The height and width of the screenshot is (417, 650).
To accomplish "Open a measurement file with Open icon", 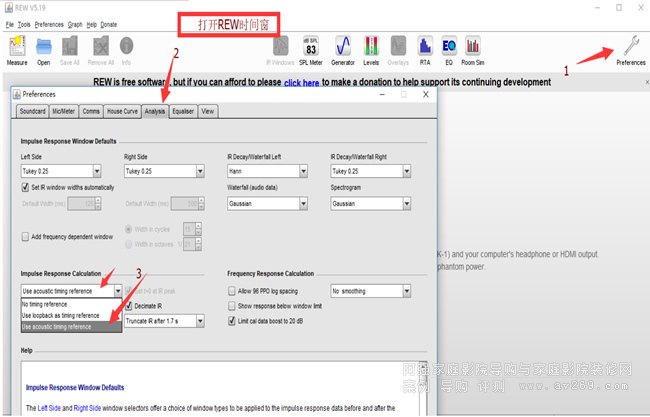I will (x=44, y=49).
